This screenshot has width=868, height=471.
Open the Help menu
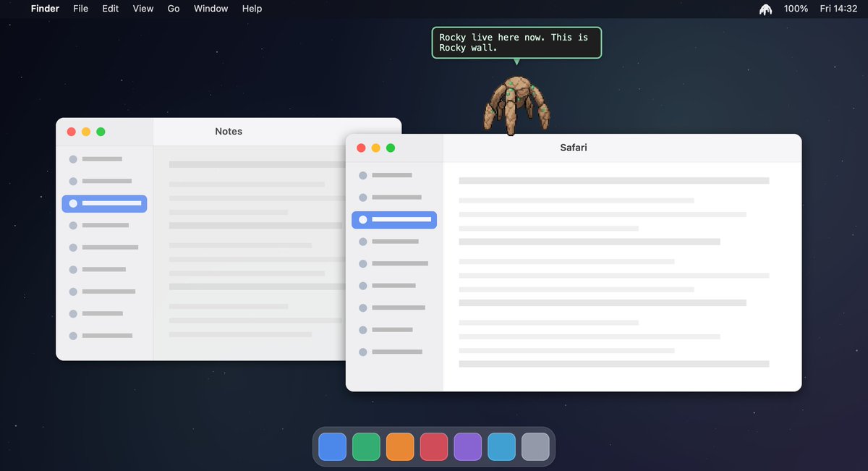click(x=252, y=9)
